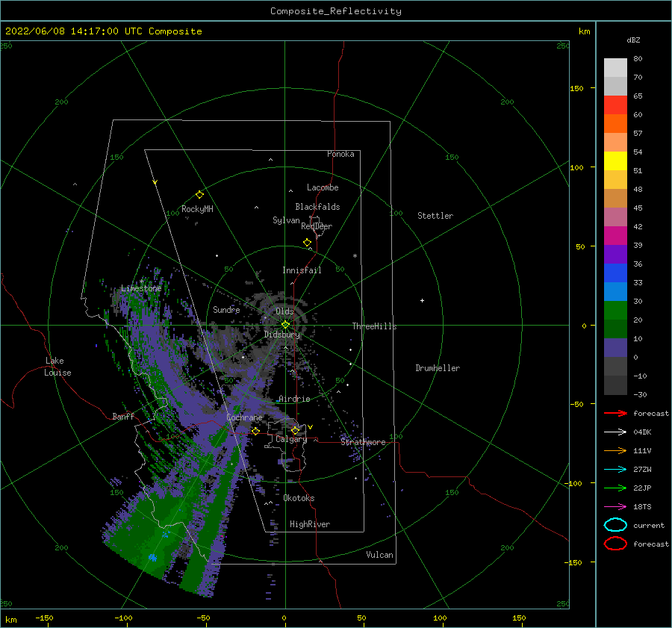
Task: Click the Didsbury town label
Action: coord(282,335)
